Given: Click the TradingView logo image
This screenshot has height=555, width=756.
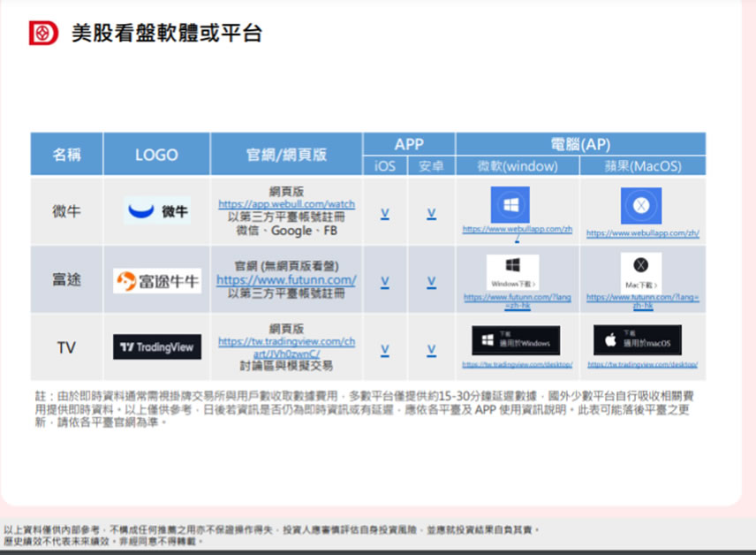Looking at the screenshot, I should [x=157, y=347].
